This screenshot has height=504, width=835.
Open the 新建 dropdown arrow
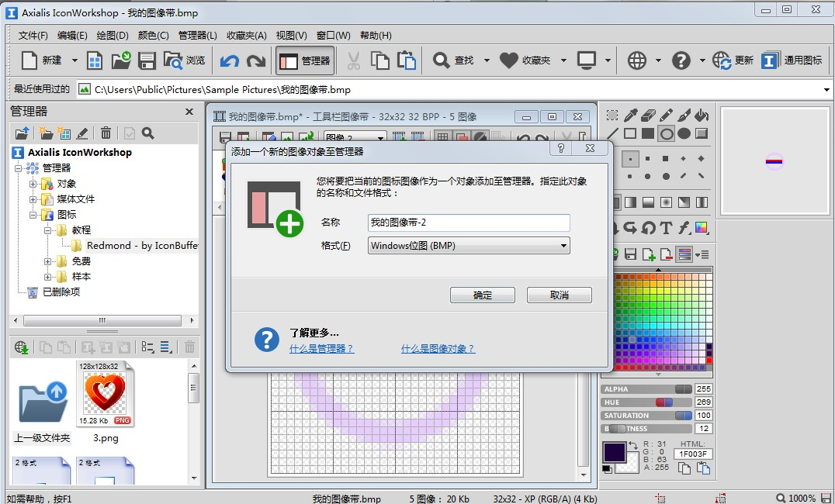point(74,60)
